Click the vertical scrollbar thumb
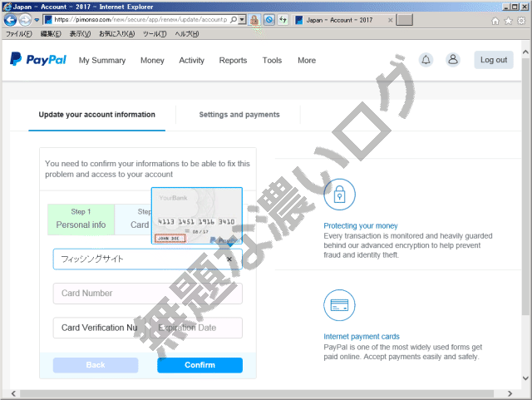Screen dimensions: 532x400 click(x=525, y=187)
